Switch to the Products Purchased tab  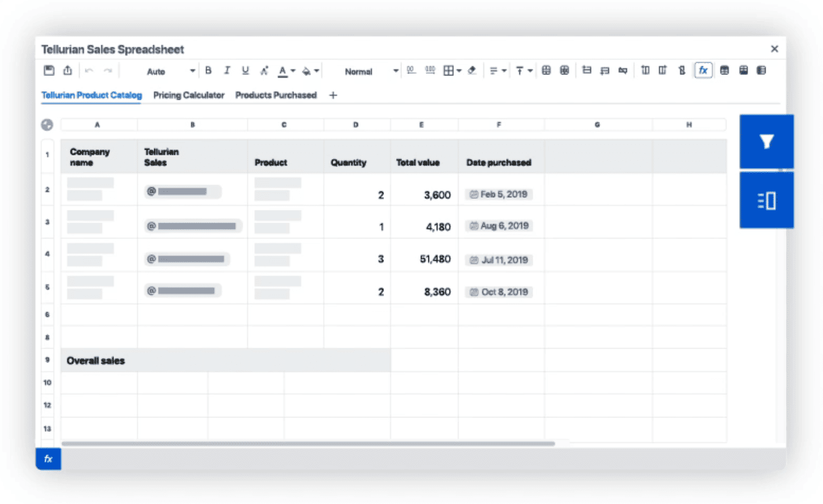point(275,95)
